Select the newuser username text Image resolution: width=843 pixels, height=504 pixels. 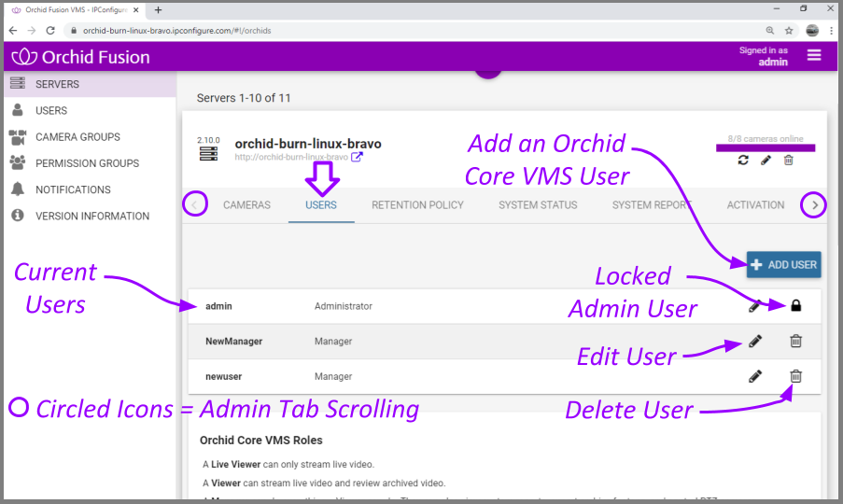tap(224, 376)
